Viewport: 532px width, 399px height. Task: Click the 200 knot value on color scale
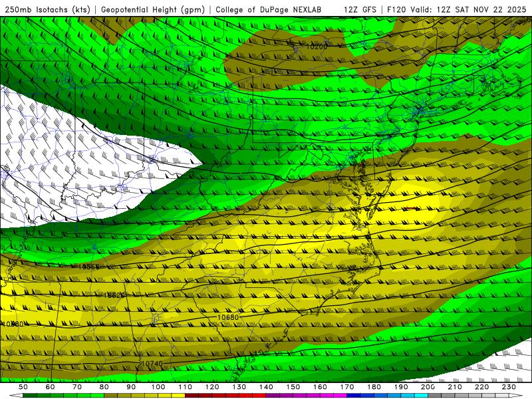click(x=428, y=387)
